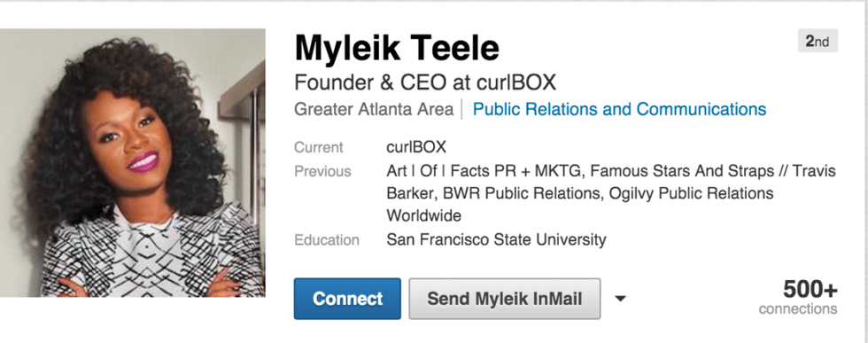
Task: Open current company curlBOX
Action: pyautogui.click(x=416, y=147)
